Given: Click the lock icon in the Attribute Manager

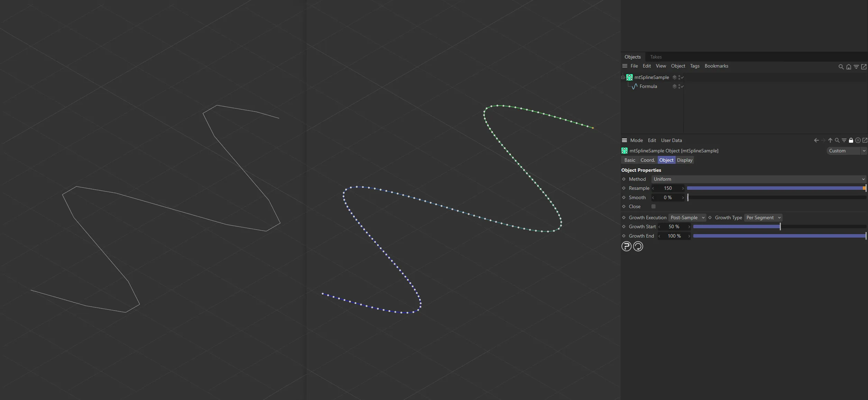Looking at the screenshot, I should point(851,140).
